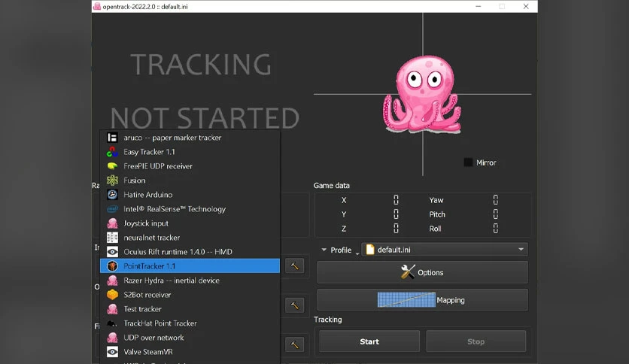The image size is (629, 364).
Task: Select Intel RealSense Technology entry
Action: point(190,209)
